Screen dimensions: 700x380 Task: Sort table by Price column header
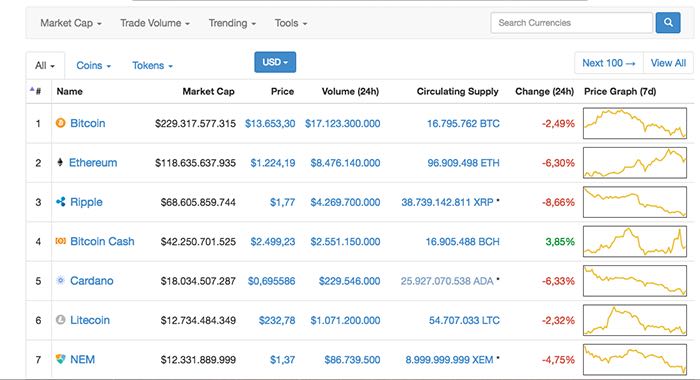282,91
